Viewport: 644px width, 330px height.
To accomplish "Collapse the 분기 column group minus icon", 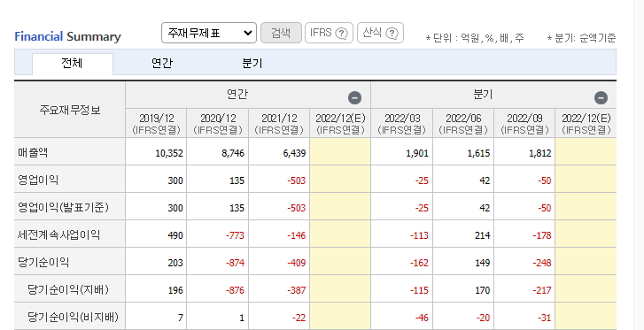I will (601, 97).
